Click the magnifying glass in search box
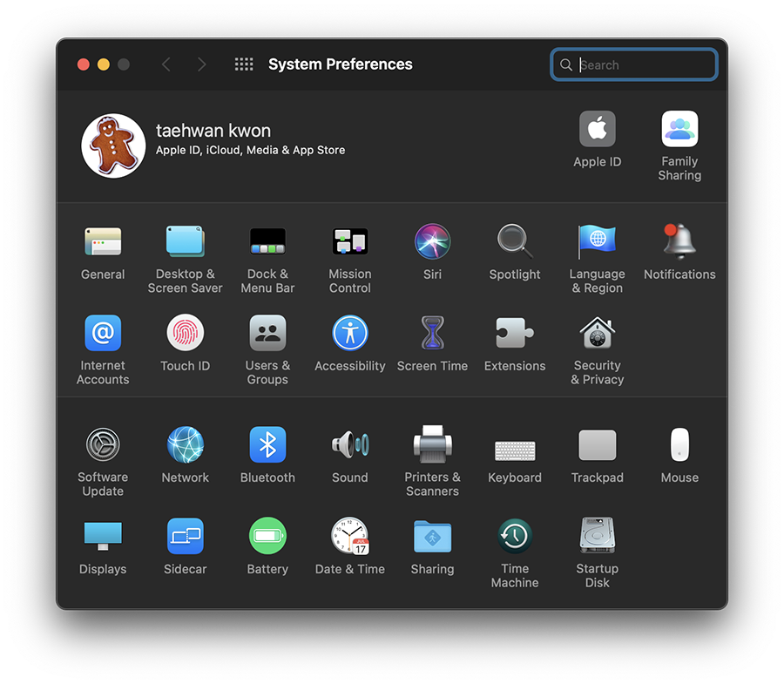The height and width of the screenshot is (684, 784). pyautogui.click(x=566, y=65)
